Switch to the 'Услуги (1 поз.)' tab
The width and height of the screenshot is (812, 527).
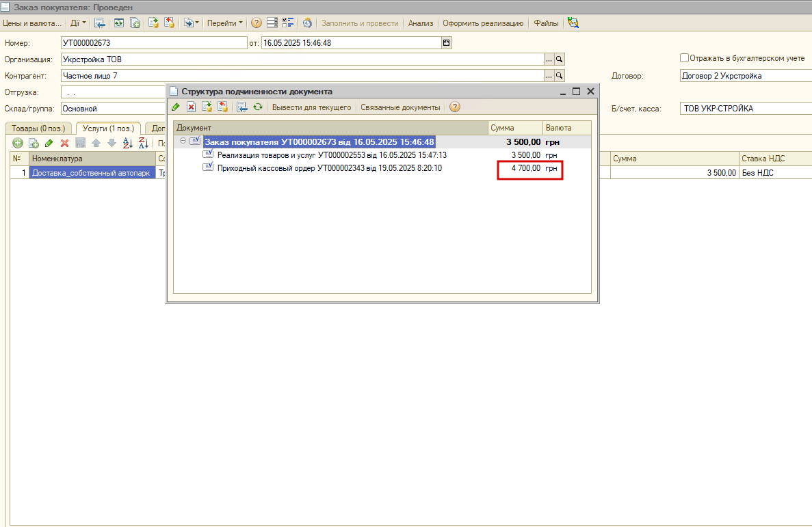click(x=108, y=129)
